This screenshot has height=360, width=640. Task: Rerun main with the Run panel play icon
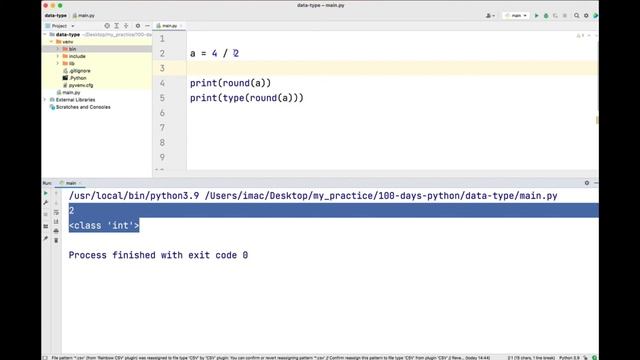[46, 193]
